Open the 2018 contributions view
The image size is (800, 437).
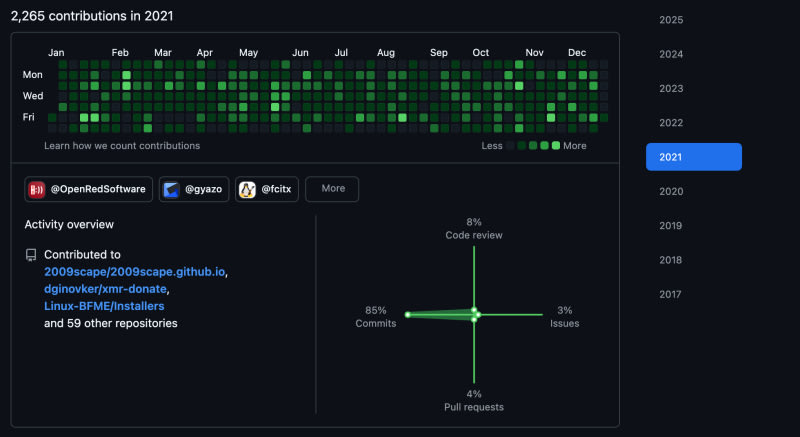point(671,259)
